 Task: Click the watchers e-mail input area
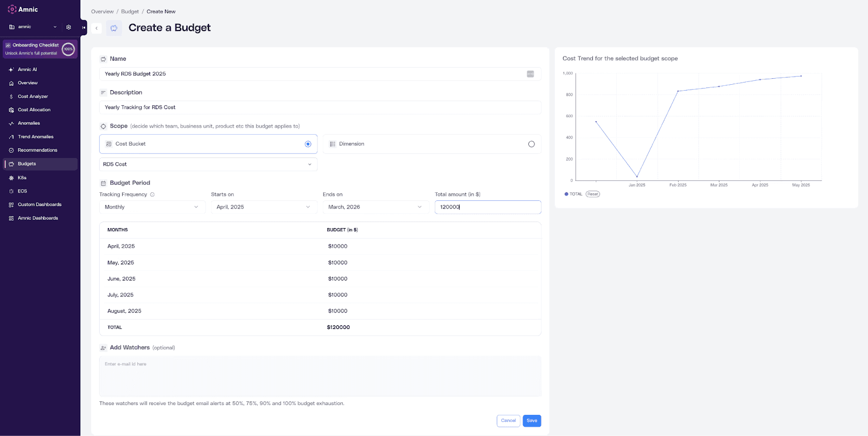(x=320, y=376)
